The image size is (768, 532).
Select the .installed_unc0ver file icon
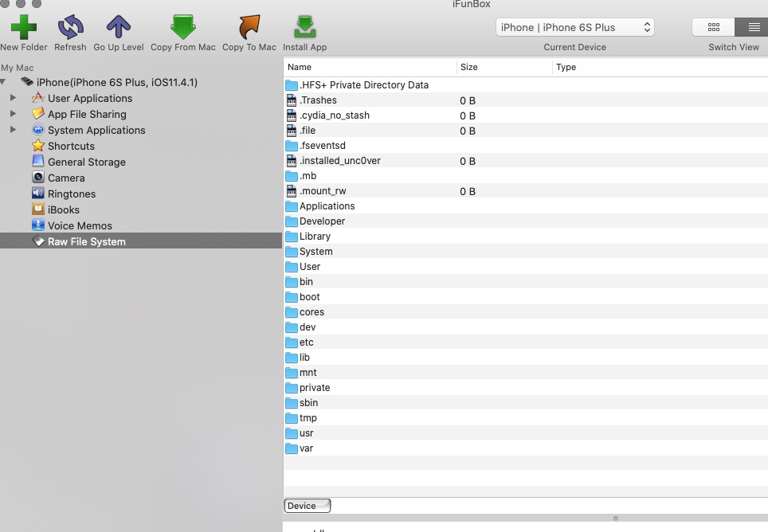tap(292, 161)
